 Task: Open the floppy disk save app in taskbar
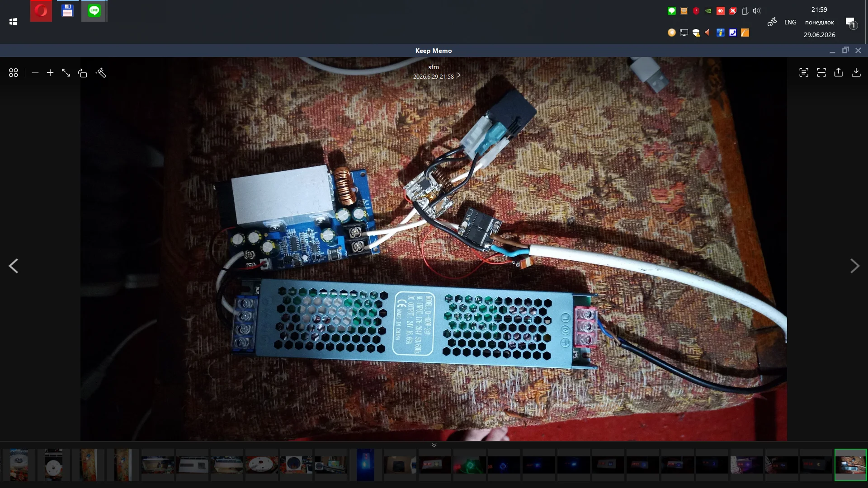pyautogui.click(x=67, y=11)
